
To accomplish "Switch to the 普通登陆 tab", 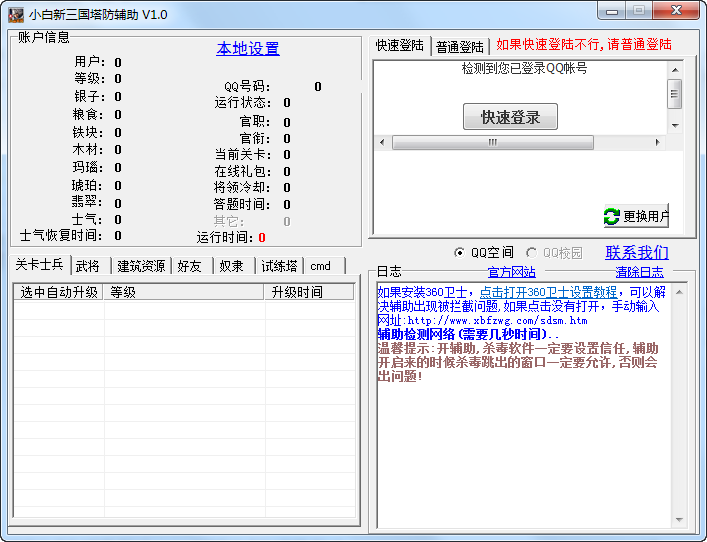I will coord(460,47).
